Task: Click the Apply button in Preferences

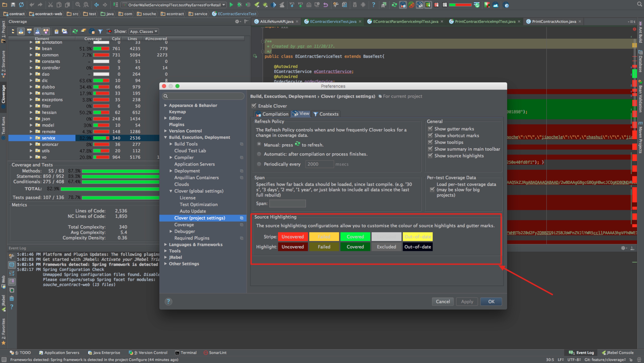Action: point(467,301)
